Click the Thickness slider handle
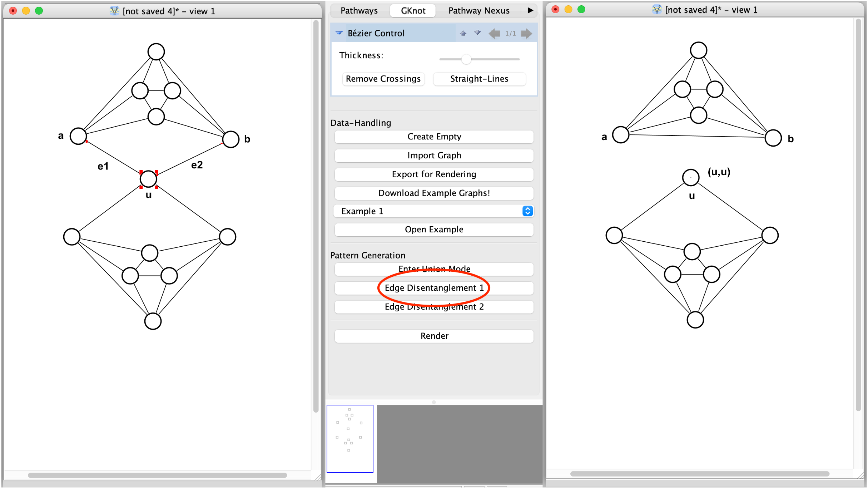Screen dimensions: 868x488 click(x=466, y=59)
